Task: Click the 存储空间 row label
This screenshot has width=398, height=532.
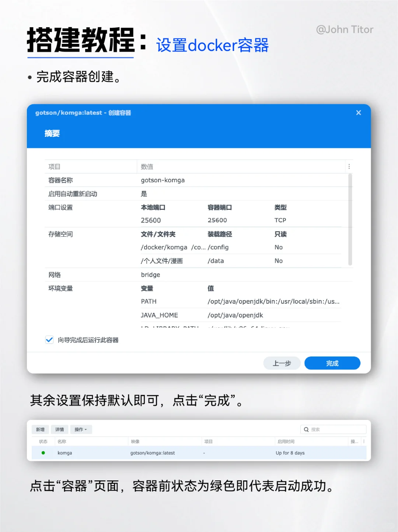Action: pos(60,234)
